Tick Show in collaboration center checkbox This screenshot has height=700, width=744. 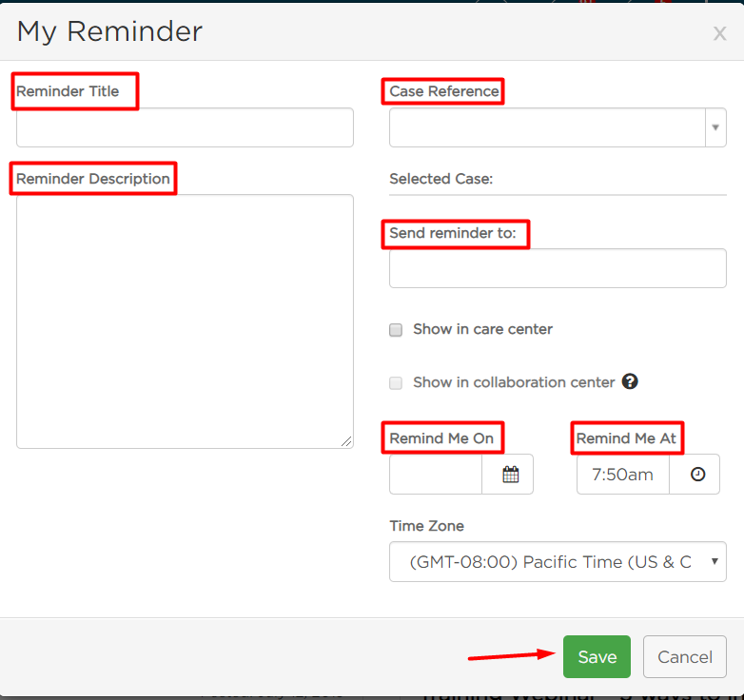coord(396,382)
